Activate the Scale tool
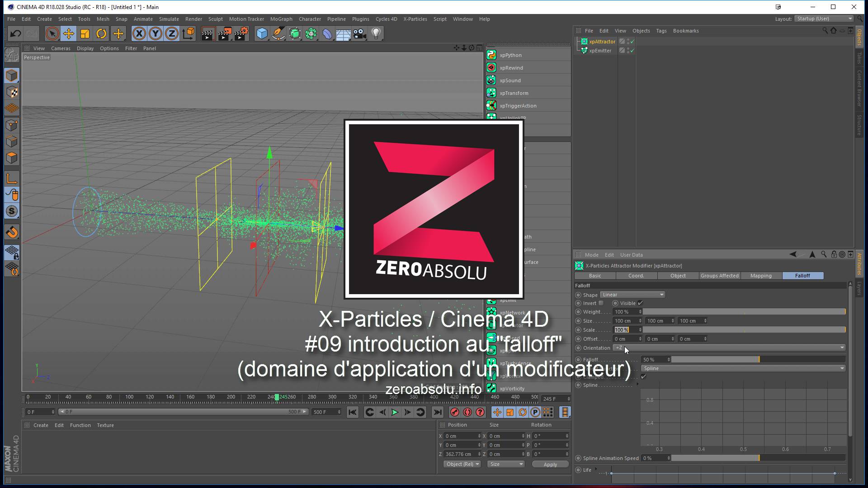The height and width of the screenshot is (488, 868). coord(84,33)
